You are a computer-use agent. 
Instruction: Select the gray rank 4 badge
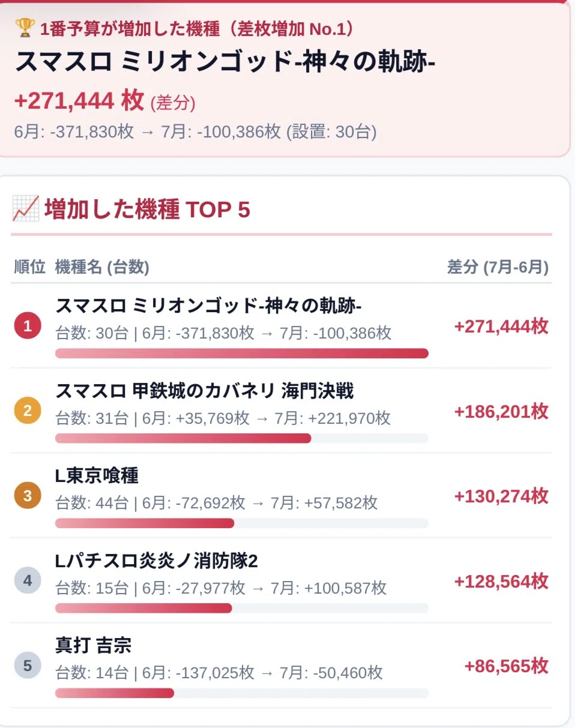[x=28, y=580]
